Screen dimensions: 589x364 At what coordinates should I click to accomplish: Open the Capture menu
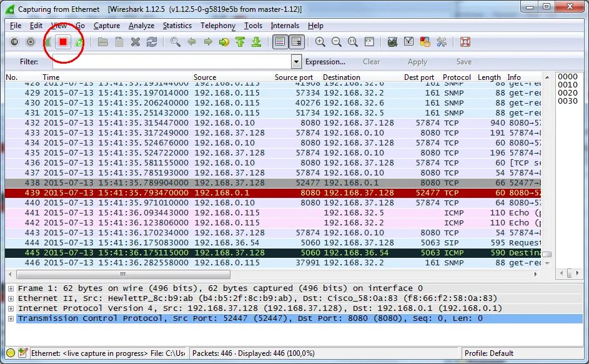tap(107, 26)
